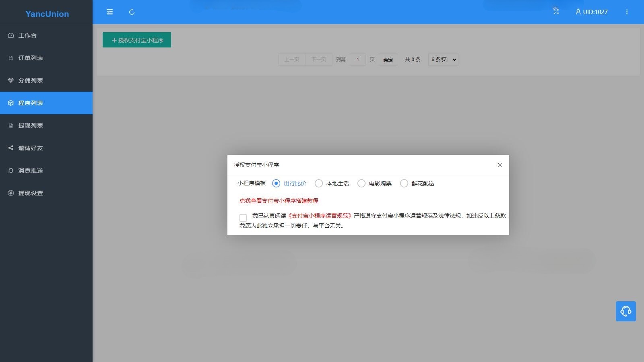Click the 授权支付宝小程序 authorize button
Screen dimensions: 644x362
136,40
